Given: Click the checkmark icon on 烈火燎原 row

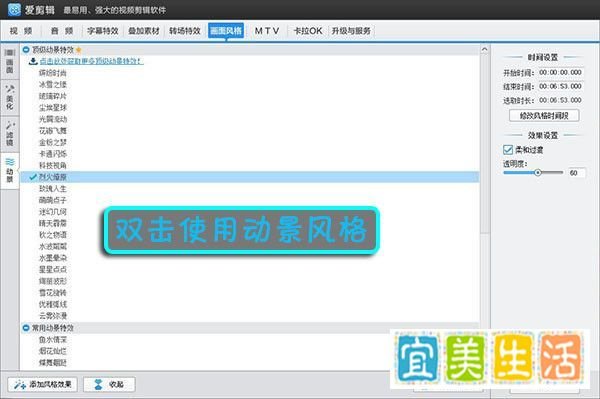Looking at the screenshot, I should 33,177.
